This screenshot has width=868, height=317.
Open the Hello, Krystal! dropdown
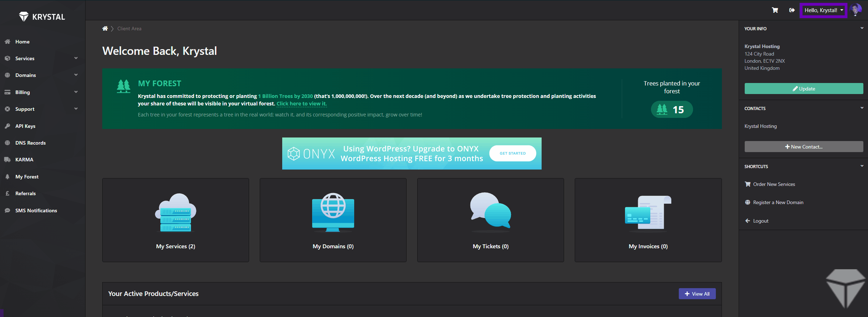(x=823, y=10)
